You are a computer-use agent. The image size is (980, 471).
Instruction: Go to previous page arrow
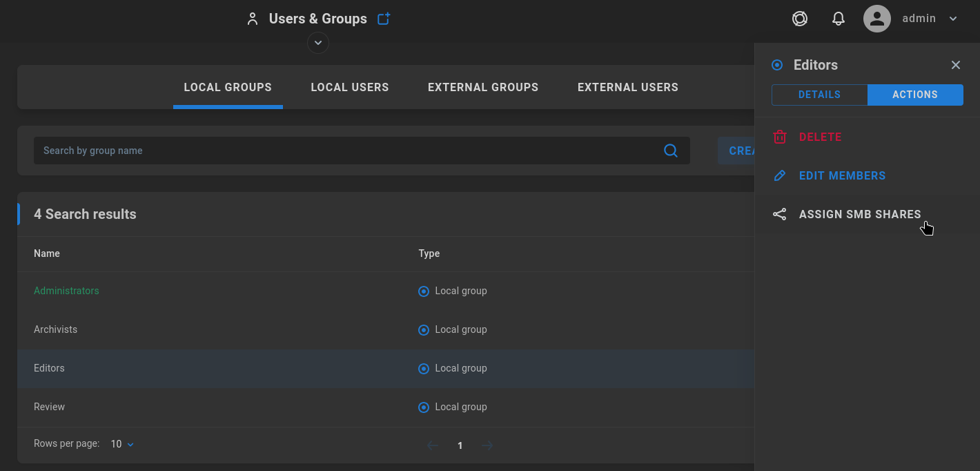(x=433, y=445)
